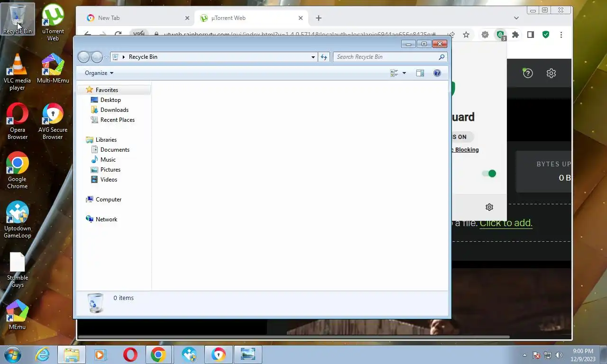
Task: Open media player taskbar icon
Action: point(100,355)
